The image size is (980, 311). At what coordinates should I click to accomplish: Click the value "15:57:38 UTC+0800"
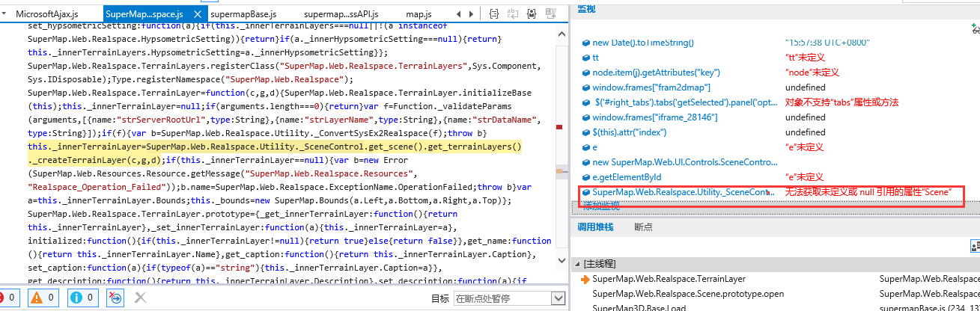tap(827, 42)
